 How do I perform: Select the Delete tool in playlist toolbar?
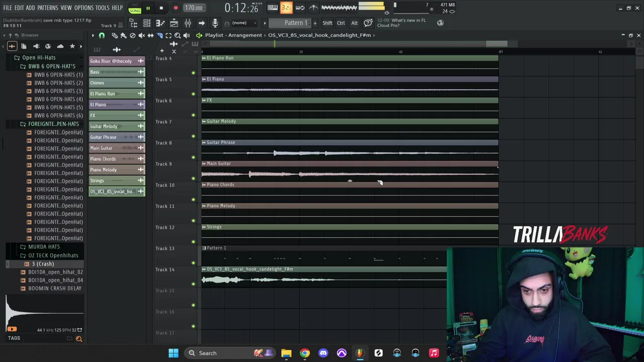point(133,35)
